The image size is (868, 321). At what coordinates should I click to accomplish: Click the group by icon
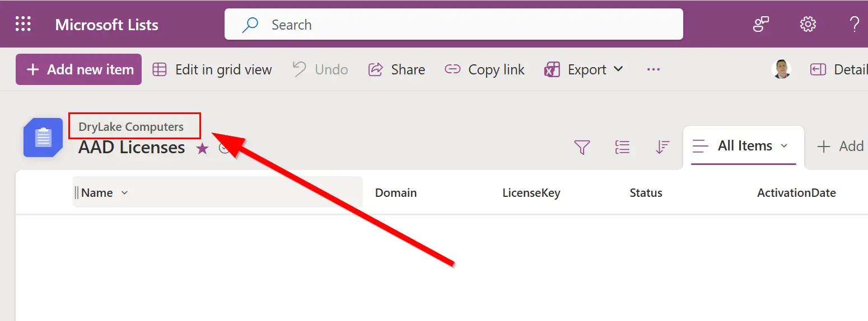(x=622, y=147)
